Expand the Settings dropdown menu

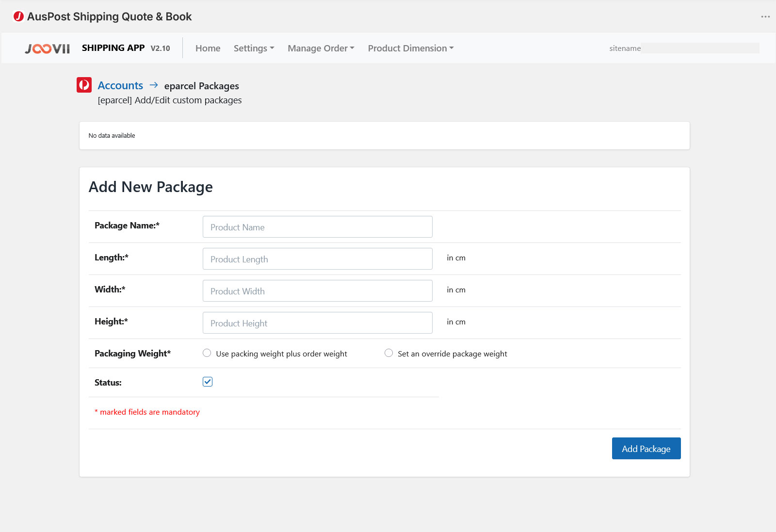[x=254, y=48]
